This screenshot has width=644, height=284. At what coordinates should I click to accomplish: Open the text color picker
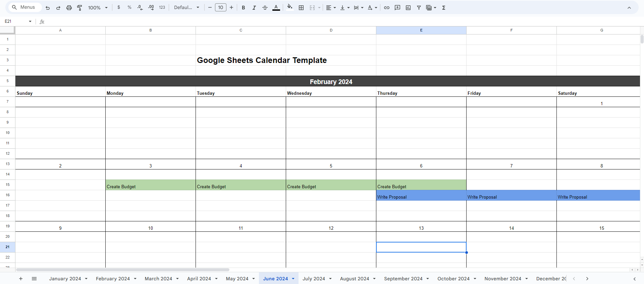click(276, 7)
